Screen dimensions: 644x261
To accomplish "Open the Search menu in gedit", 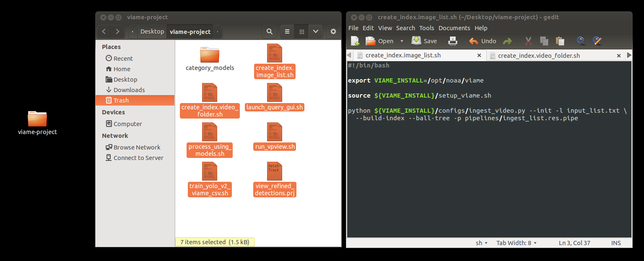I will pos(405,28).
